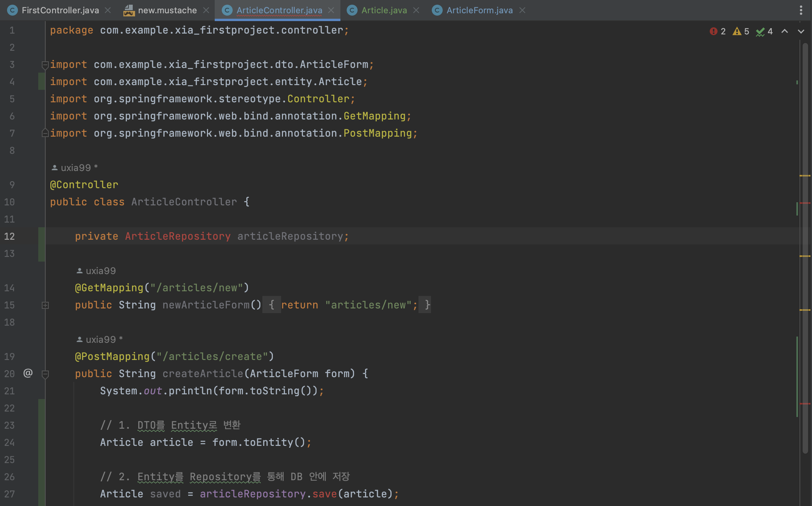
Task: Switch to the Article.java tab
Action: click(383, 10)
